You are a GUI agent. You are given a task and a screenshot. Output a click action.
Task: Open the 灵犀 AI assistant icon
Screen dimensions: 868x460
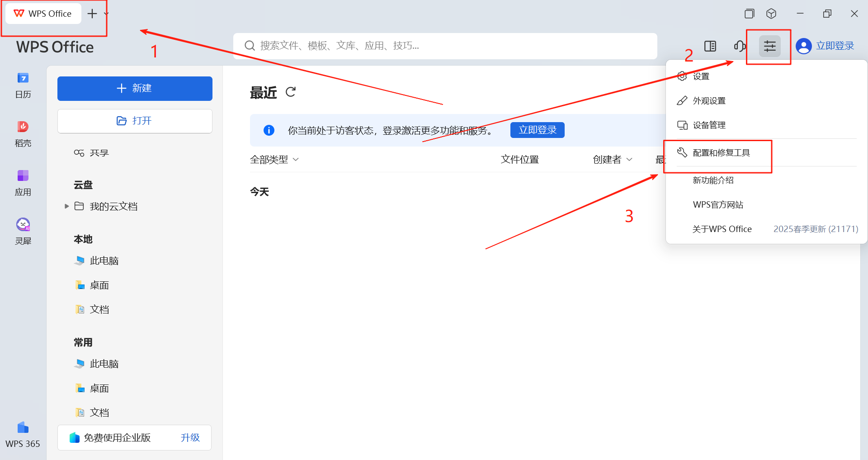click(x=23, y=232)
